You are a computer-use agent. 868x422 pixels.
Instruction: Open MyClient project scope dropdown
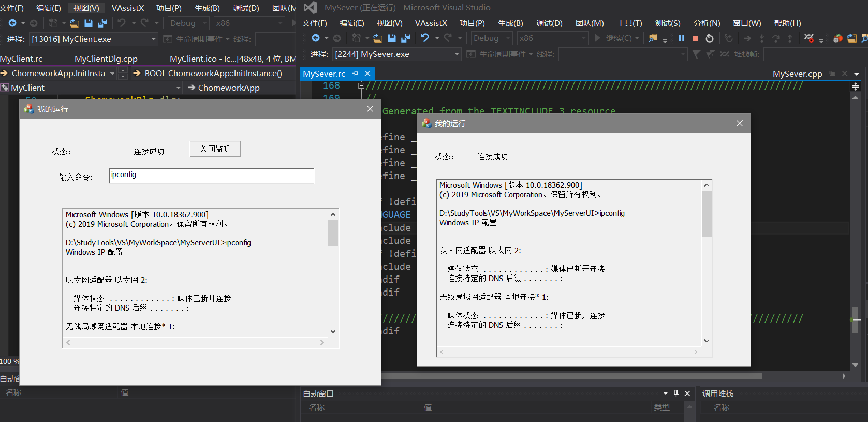[x=178, y=88]
